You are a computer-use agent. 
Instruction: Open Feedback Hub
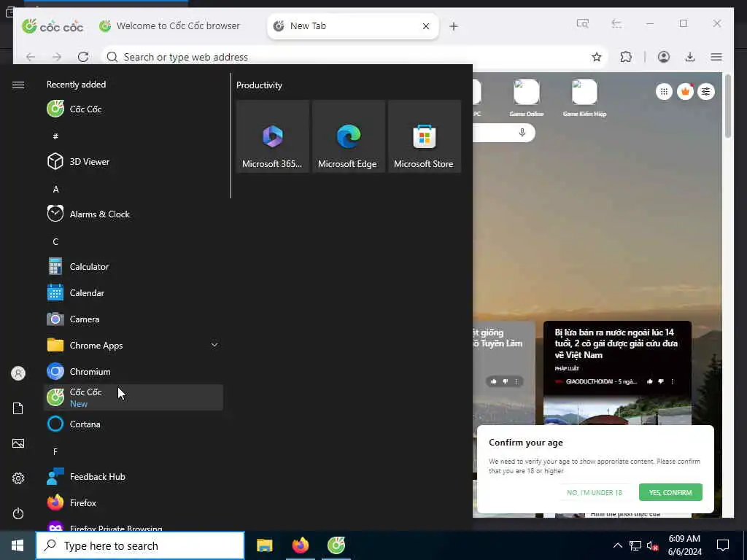pyautogui.click(x=133, y=477)
